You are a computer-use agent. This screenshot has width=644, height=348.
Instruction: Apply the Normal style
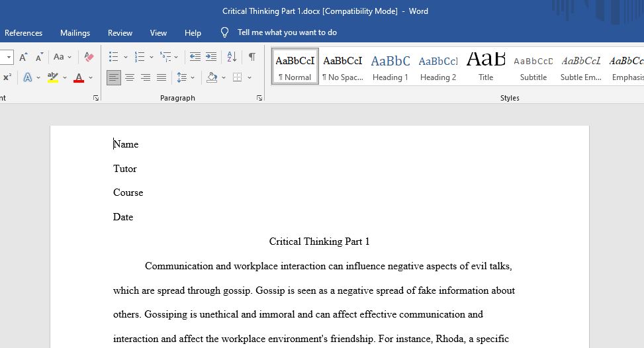(295, 66)
